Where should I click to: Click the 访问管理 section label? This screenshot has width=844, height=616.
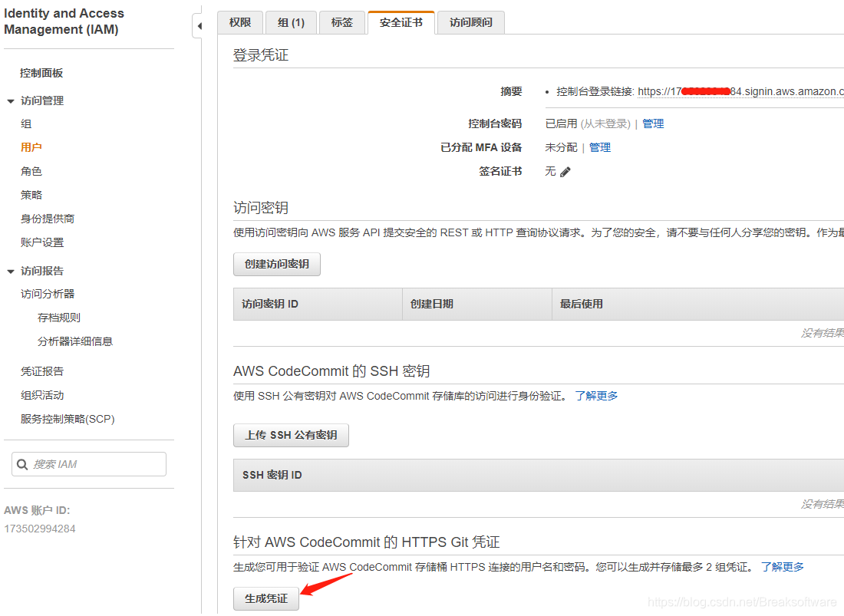pyautogui.click(x=42, y=100)
